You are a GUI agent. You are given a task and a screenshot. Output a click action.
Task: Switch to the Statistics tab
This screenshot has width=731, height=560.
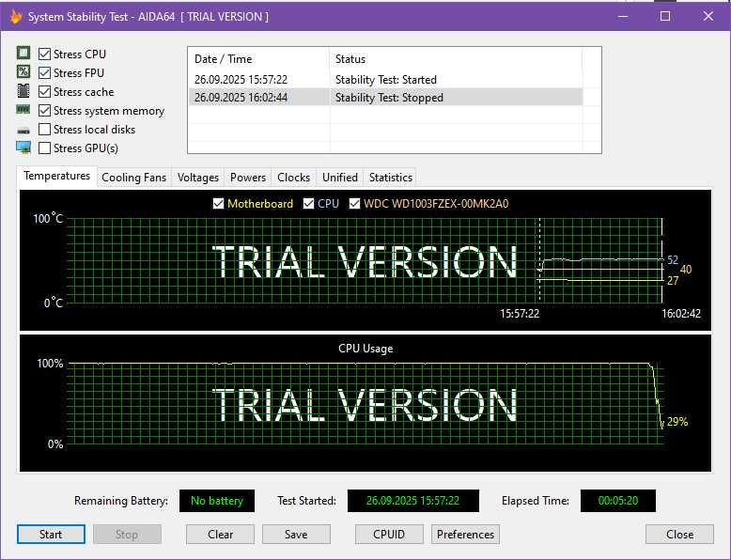[x=390, y=178]
